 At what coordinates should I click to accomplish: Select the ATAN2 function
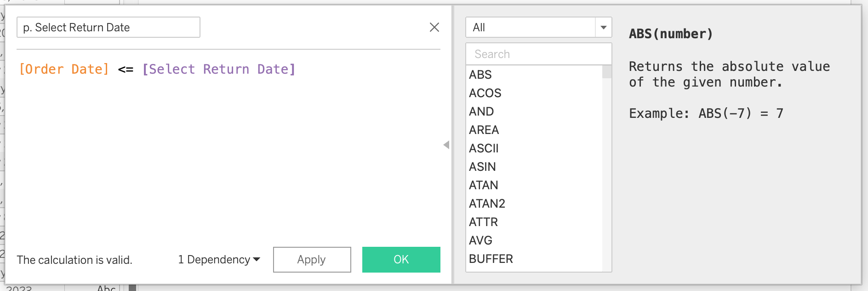tap(487, 204)
